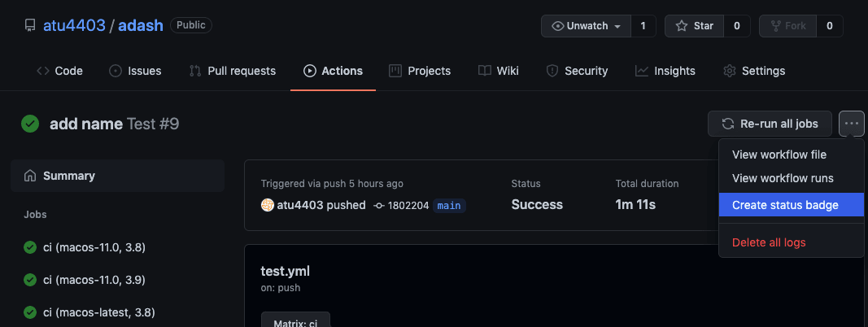The width and height of the screenshot is (868, 327).
Task: Open the Projects tab
Action: pyautogui.click(x=420, y=71)
